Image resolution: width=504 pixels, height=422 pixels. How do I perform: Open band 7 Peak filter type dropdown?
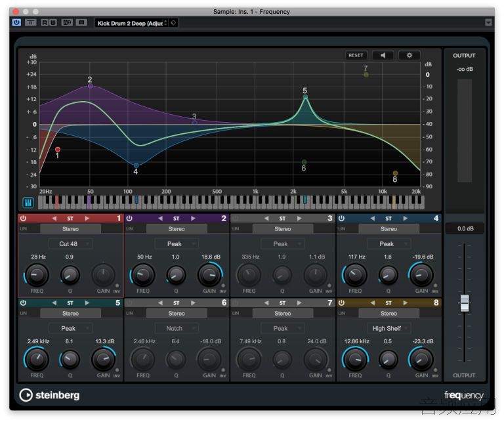pos(283,328)
